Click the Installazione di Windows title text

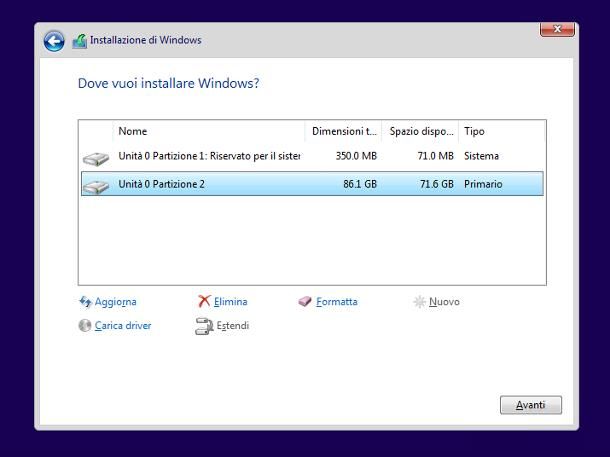[x=146, y=40]
